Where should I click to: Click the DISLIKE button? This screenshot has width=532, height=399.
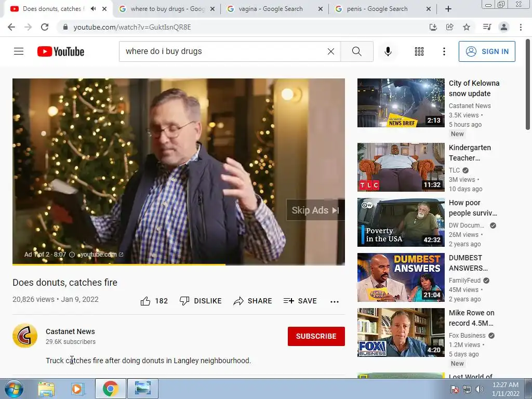point(201,301)
